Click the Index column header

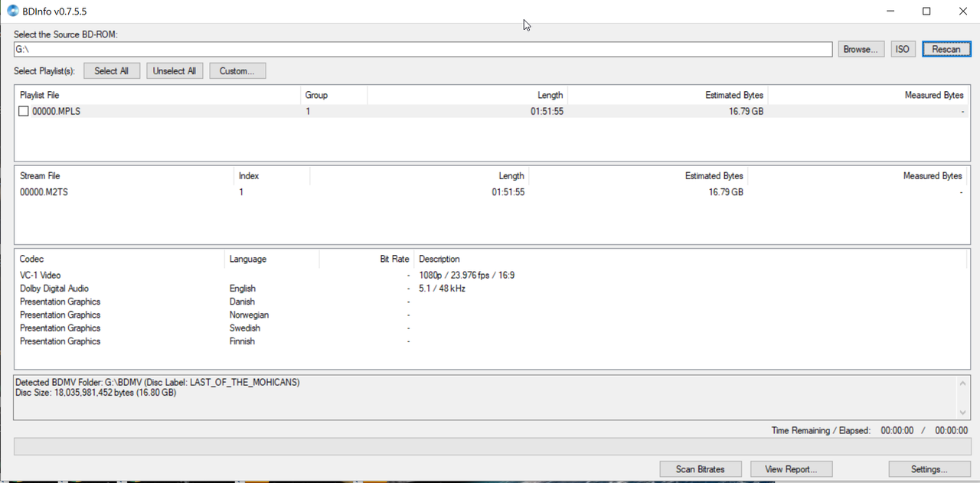point(272,175)
